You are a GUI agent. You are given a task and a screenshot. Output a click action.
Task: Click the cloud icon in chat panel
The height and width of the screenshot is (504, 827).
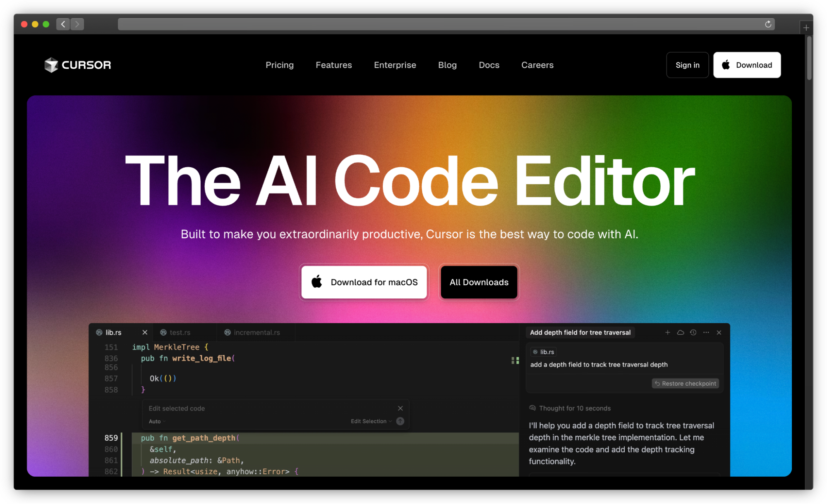[x=680, y=332]
